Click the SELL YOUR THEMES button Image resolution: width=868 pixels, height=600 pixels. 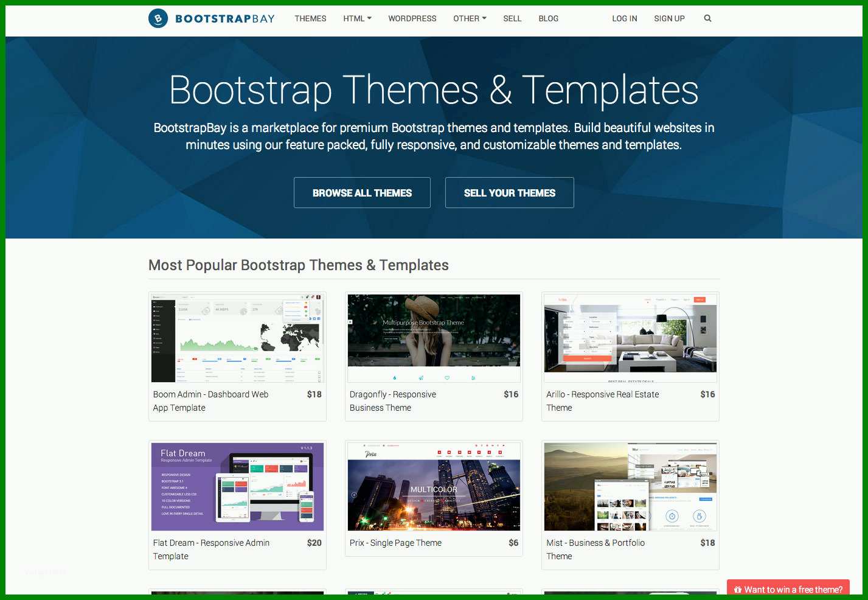tap(510, 193)
